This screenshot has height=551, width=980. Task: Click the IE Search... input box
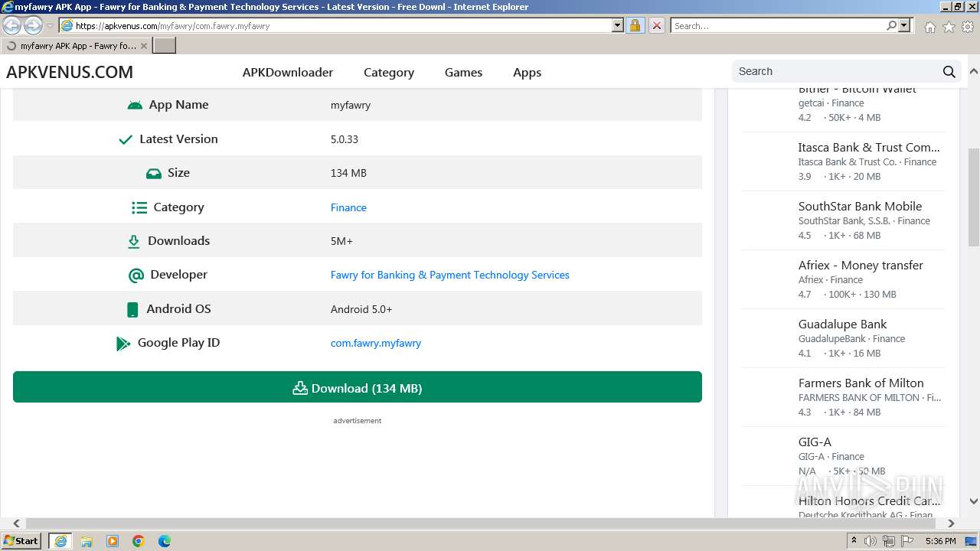777,25
